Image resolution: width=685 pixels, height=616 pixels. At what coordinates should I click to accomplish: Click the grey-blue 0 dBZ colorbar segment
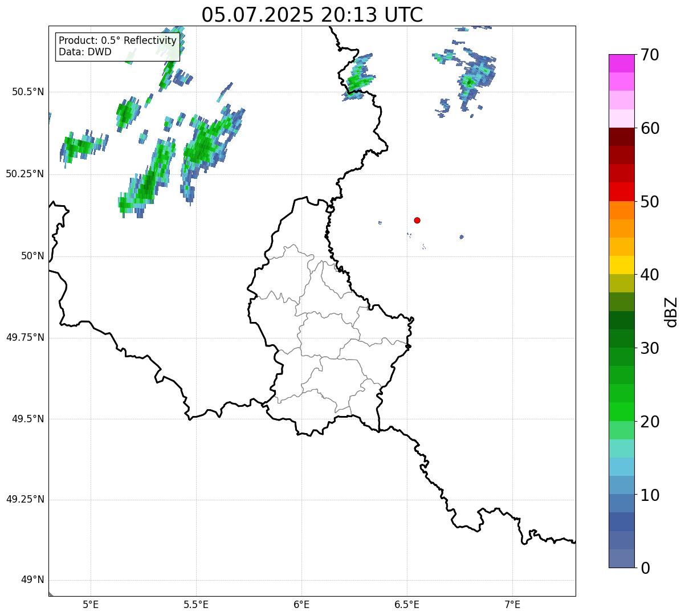click(x=622, y=558)
